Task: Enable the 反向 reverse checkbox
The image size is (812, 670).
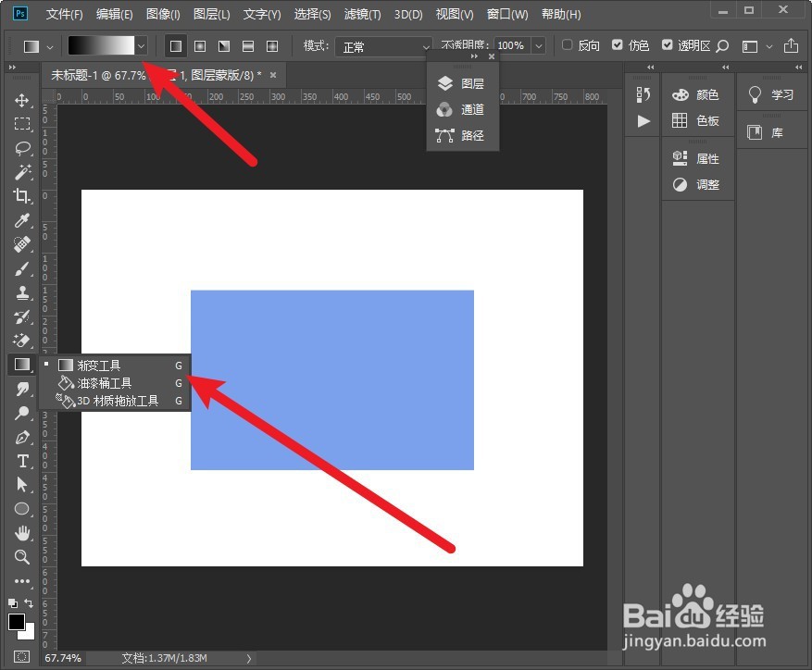Action: pos(568,45)
